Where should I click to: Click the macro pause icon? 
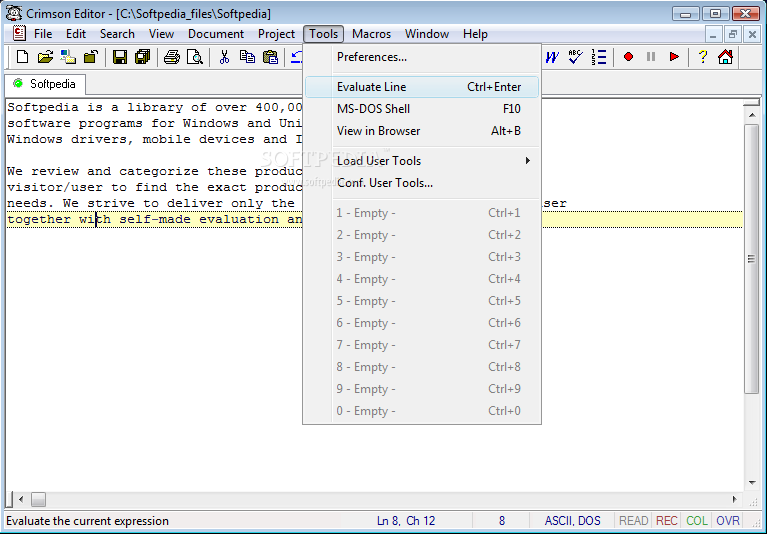click(x=651, y=57)
